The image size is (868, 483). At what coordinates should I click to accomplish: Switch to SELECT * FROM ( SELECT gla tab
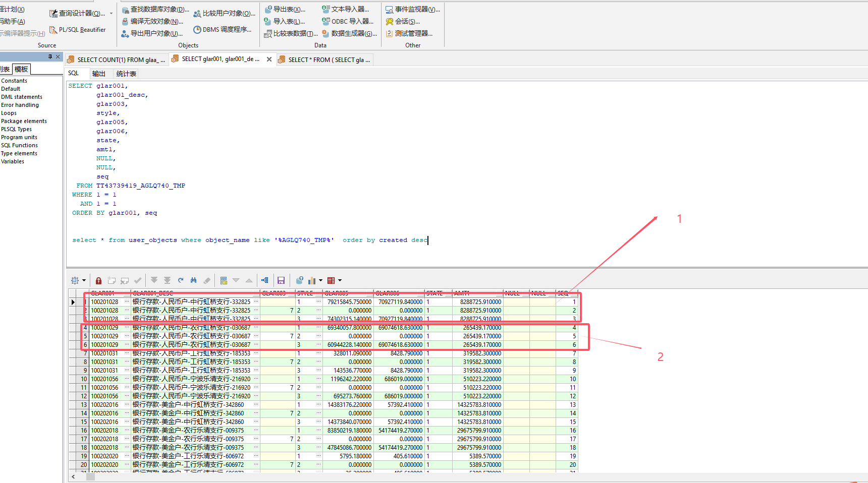[324, 59]
